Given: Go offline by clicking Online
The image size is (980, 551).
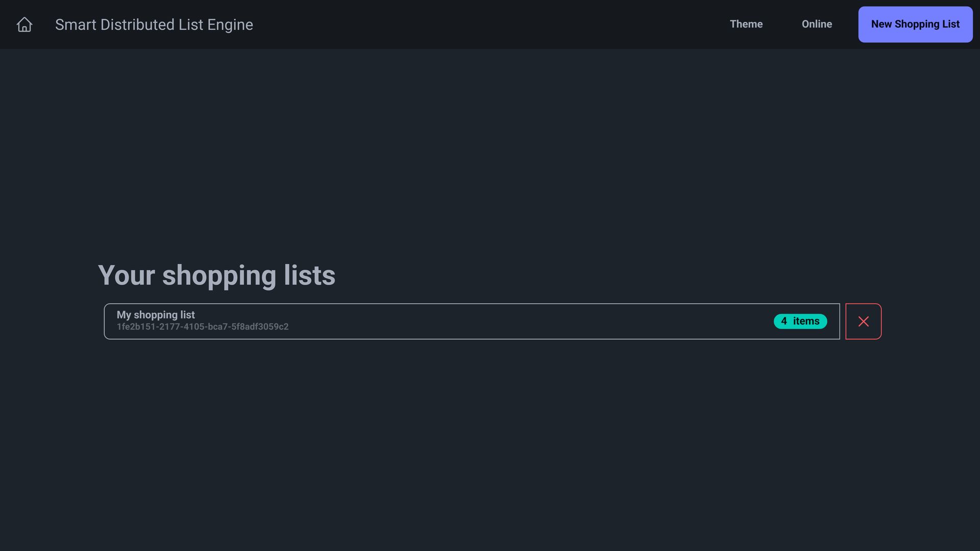Looking at the screenshot, I should pos(816,24).
